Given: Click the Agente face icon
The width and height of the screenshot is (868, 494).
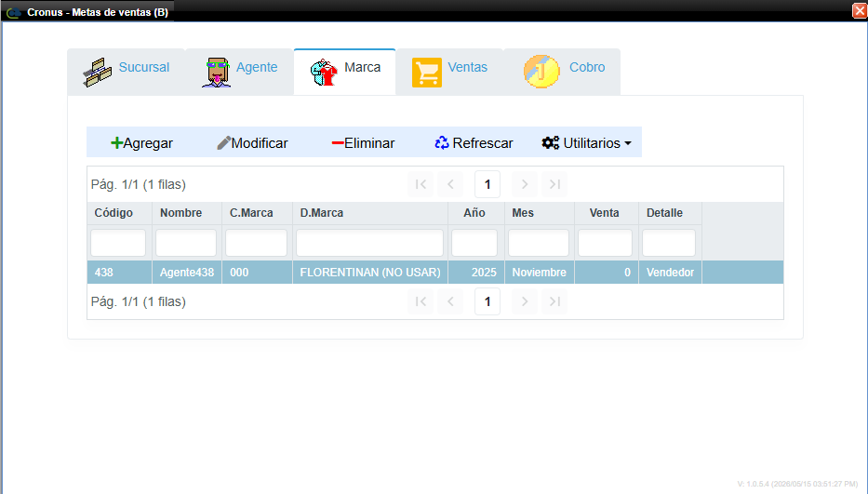Looking at the screenshot, I should [216, 73].
